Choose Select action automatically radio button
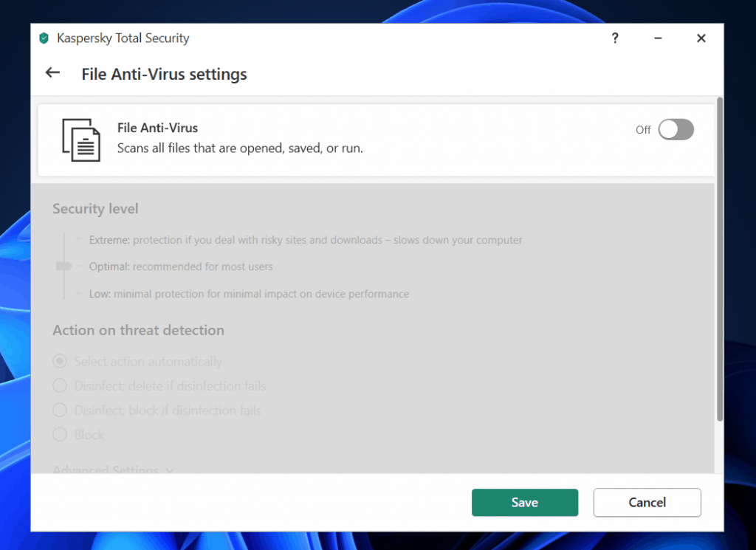This screenshot has width=756, height=550. (x=60, y=362)
